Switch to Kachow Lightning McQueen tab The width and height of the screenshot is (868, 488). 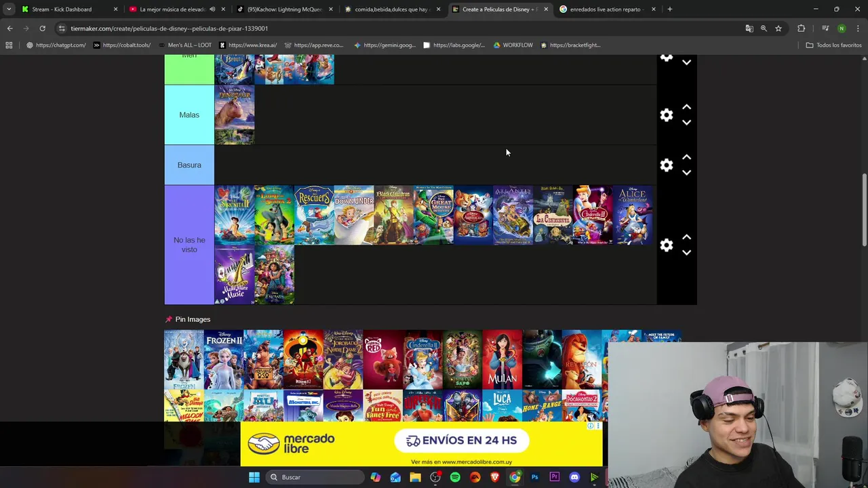(284, 9)
